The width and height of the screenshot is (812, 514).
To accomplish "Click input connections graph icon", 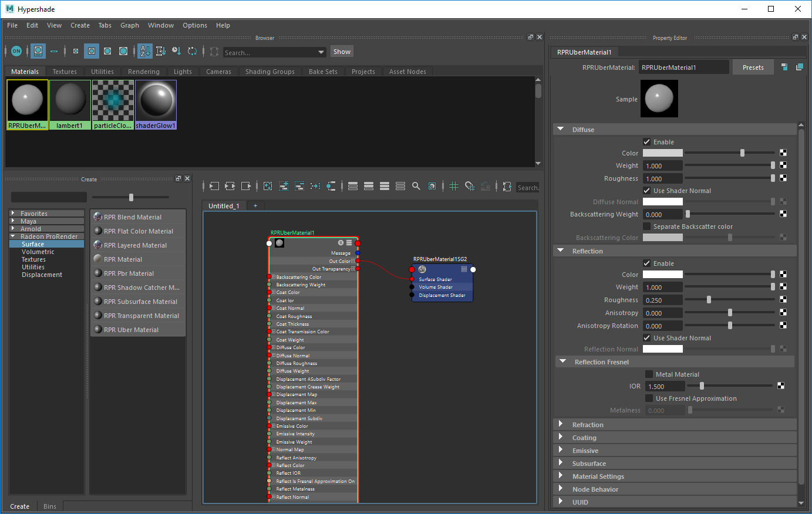I will pyautogui.click(x=214, y=186).
